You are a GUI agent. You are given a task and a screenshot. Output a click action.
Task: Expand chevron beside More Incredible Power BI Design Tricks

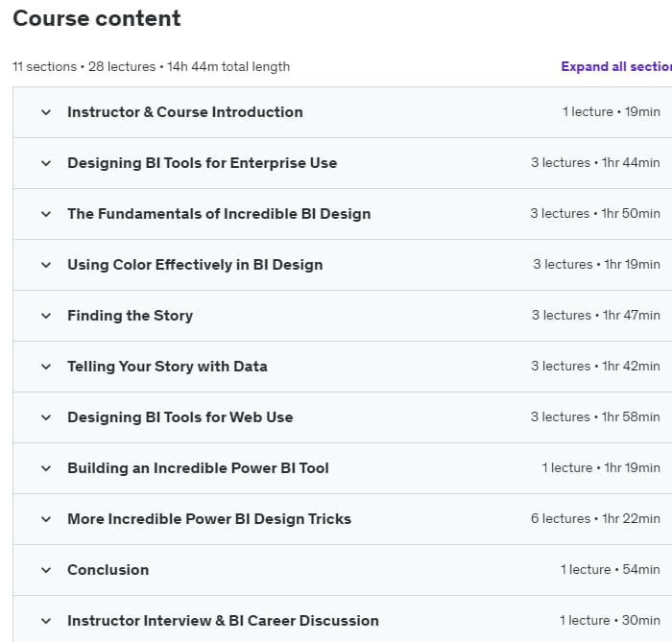tap(46, 519)
